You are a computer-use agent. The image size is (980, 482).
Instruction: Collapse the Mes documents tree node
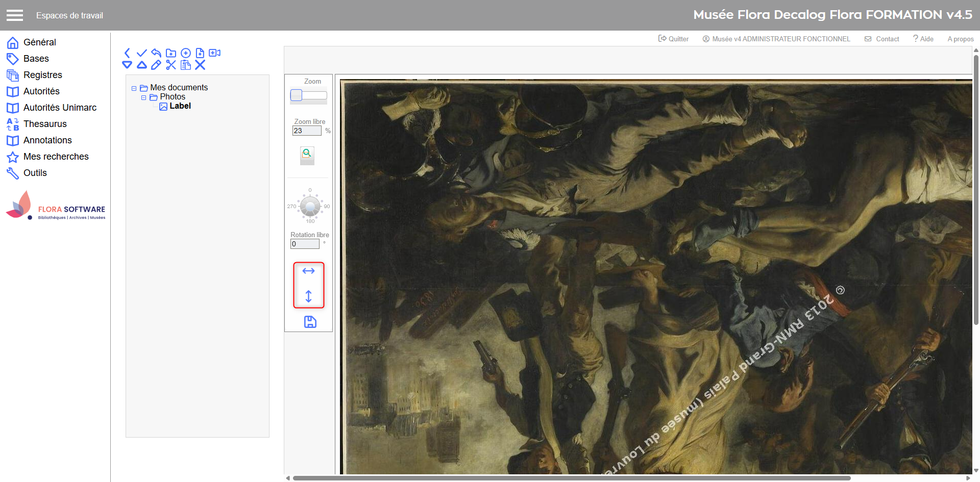(x=134, y=88)
